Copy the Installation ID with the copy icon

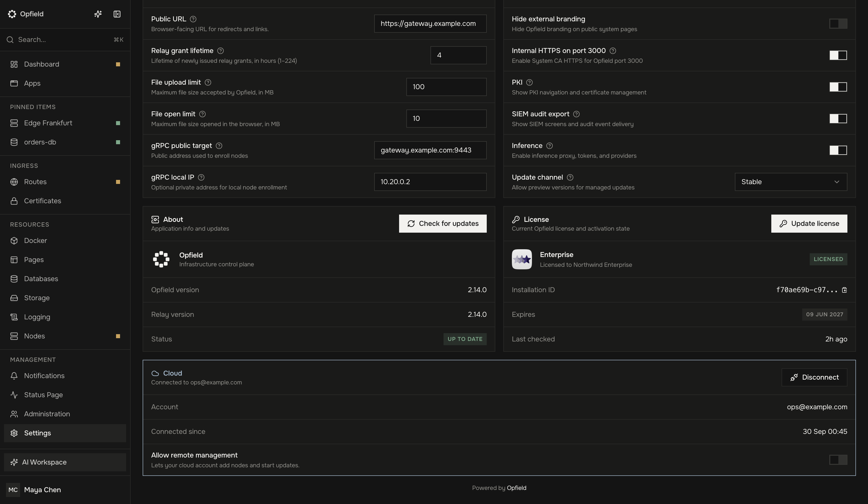[844, 290]
